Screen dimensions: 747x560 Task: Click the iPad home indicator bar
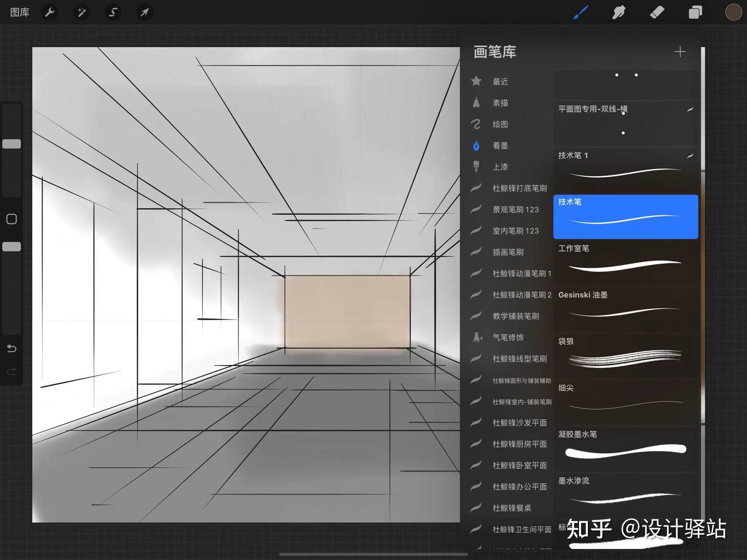[373, 554]
